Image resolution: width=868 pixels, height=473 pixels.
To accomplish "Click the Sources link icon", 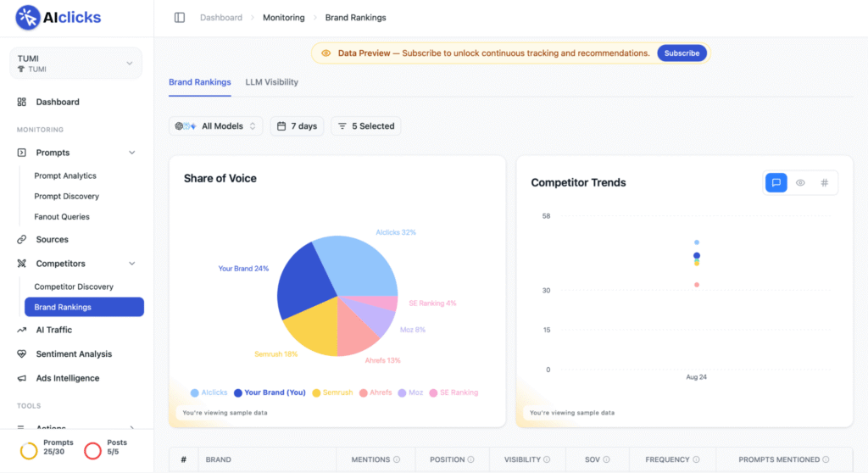I will pyautogui.click(x=21, y=239).
